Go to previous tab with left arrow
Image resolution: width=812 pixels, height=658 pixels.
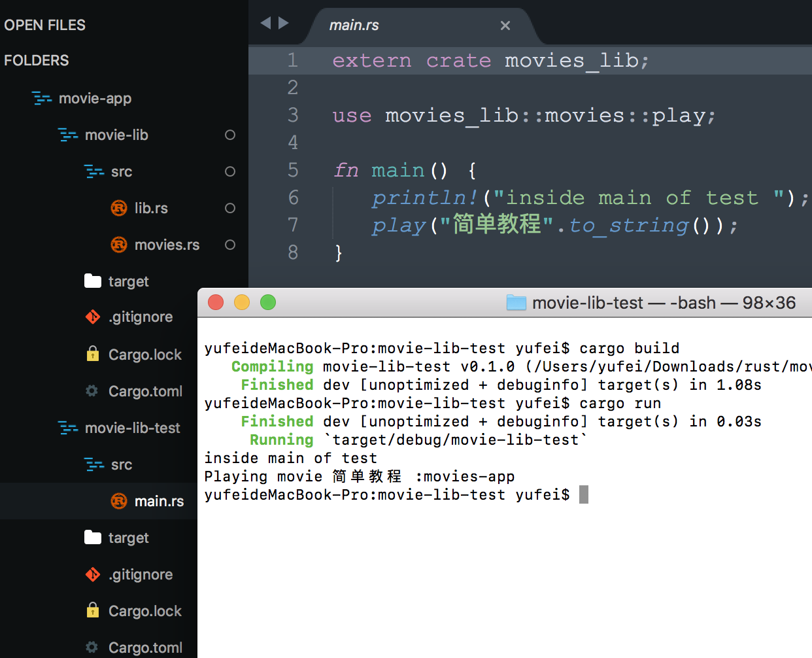pyautogui.click(x=265, y=24)
